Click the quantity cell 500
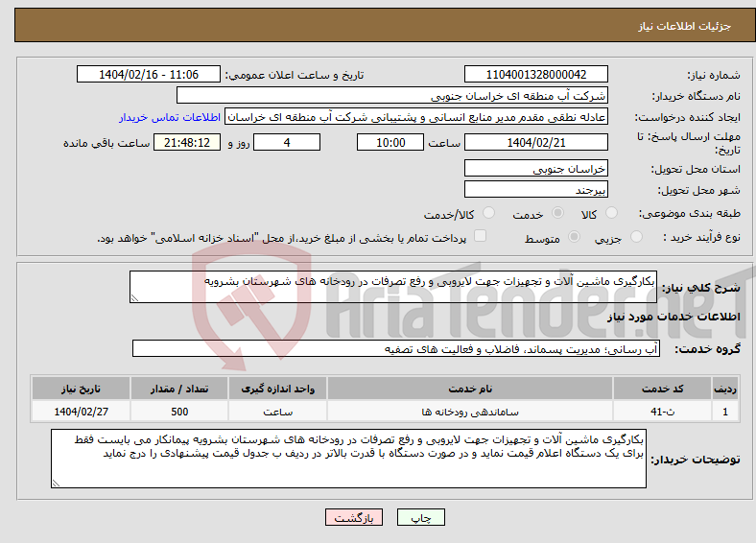The width and height of the screenshot is (756, 543). [179, 412]
